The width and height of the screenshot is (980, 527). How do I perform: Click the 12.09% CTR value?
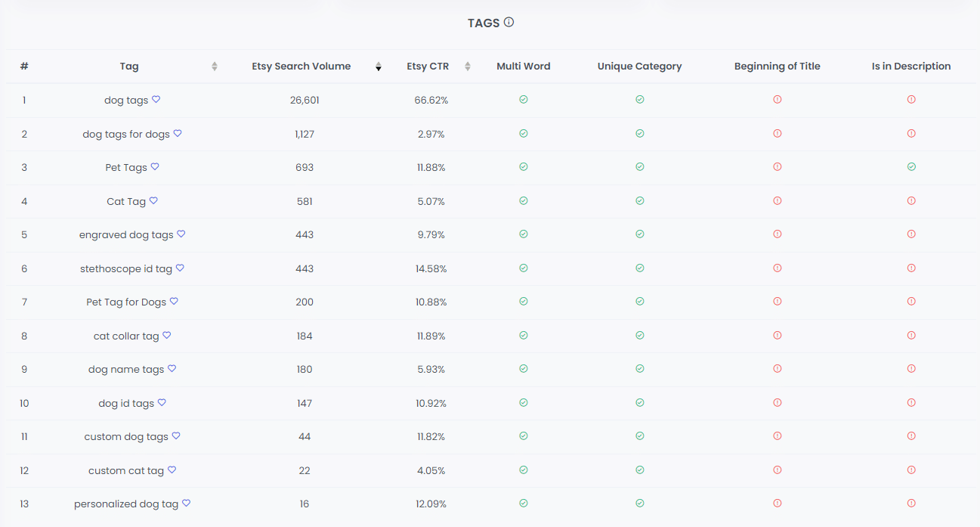(431, 504)
